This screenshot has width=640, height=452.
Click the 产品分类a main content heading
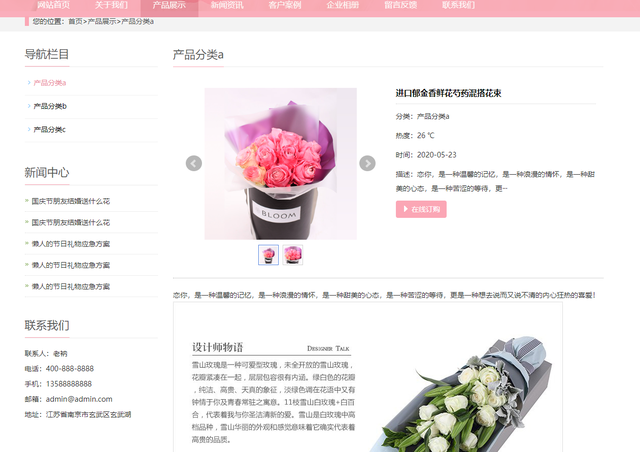(x=198, y=55)
